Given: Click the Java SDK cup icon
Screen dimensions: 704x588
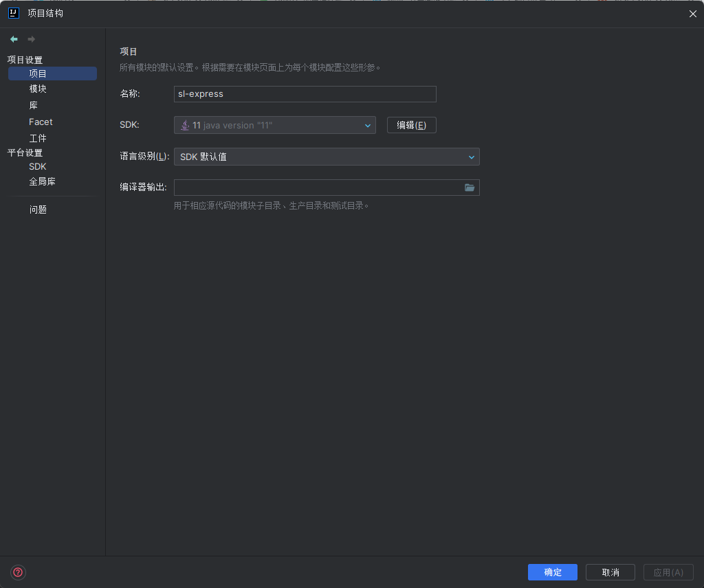Looking at the screenshot, I should tap(185, 125).
